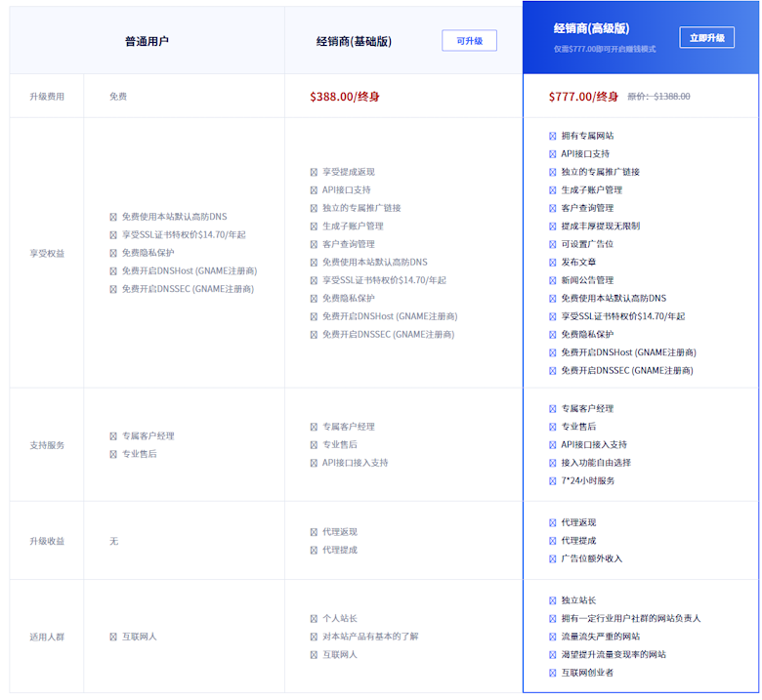Click the icon beside 个人站长
762x700 pixels.
point(314,619)
